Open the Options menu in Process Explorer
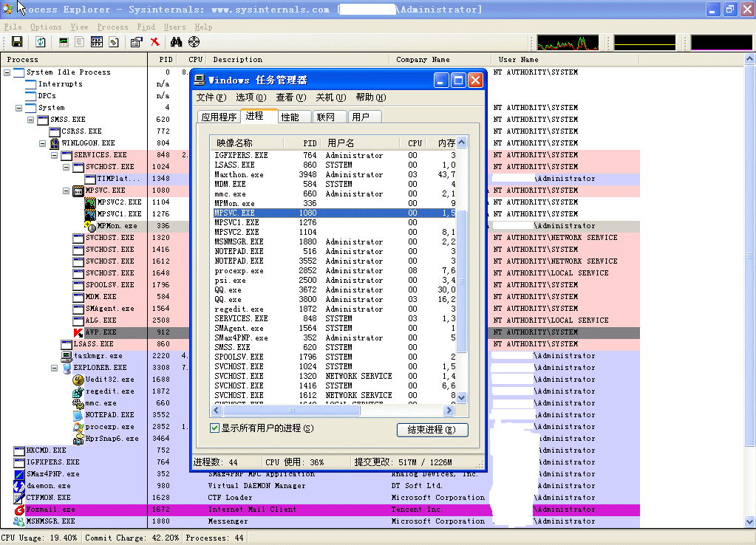Image resolution: width=756 pixels, height=545 pixels. click(x=46, y=27)
